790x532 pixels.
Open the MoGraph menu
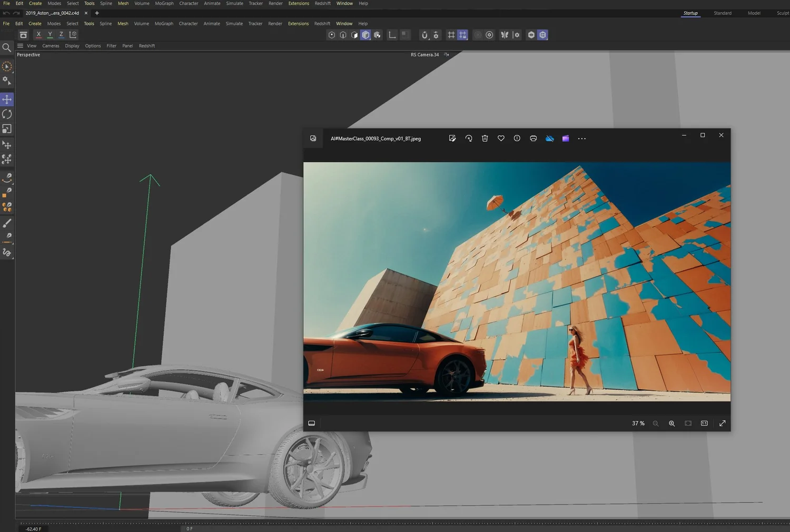pyautogui.click(x=164, y=23)
